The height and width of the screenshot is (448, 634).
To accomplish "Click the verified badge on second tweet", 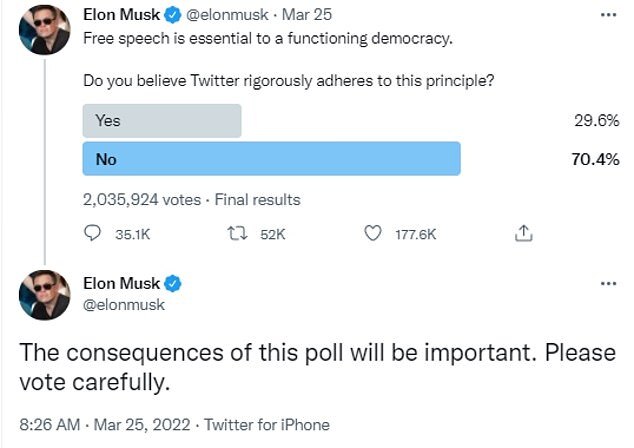I will [173, 283].
